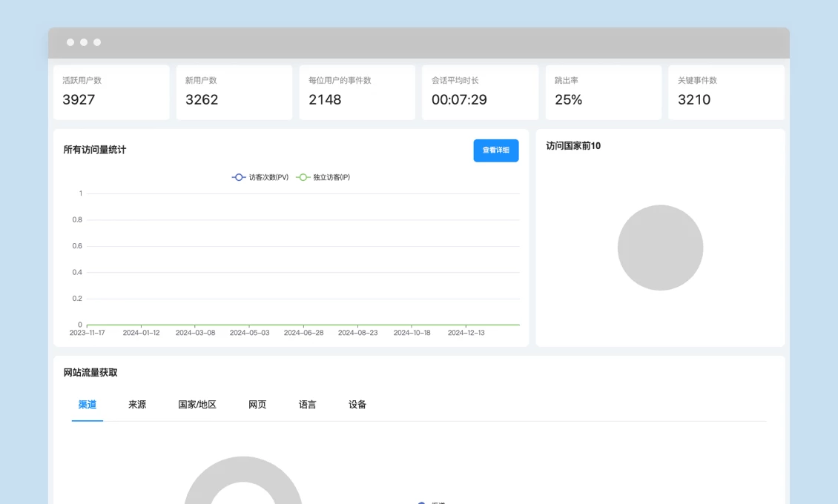Click the 活跃用户数 stat card
Viewport: 838px width, 504px height.
coord(111,92)
